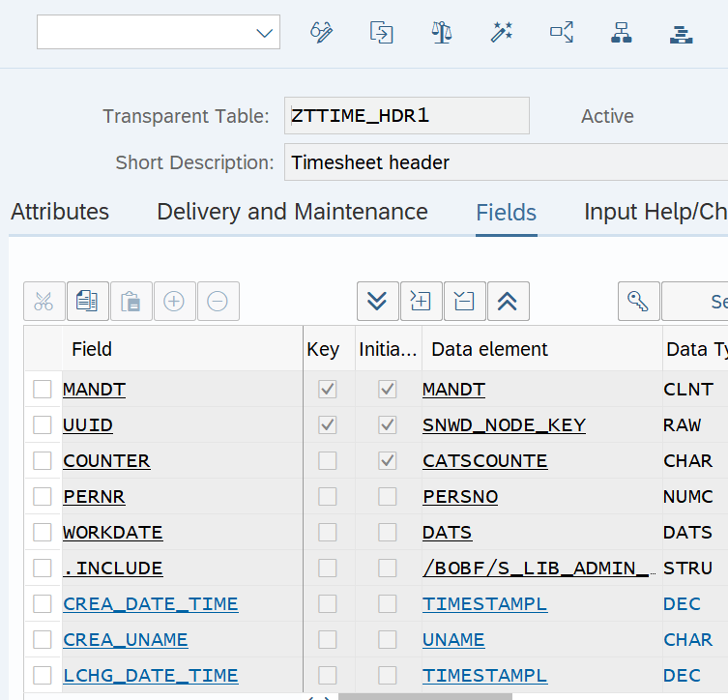Click the Activate magic wand icon
Image resolution: width=728 pixels, height=700 pixels.
(502, 32)
